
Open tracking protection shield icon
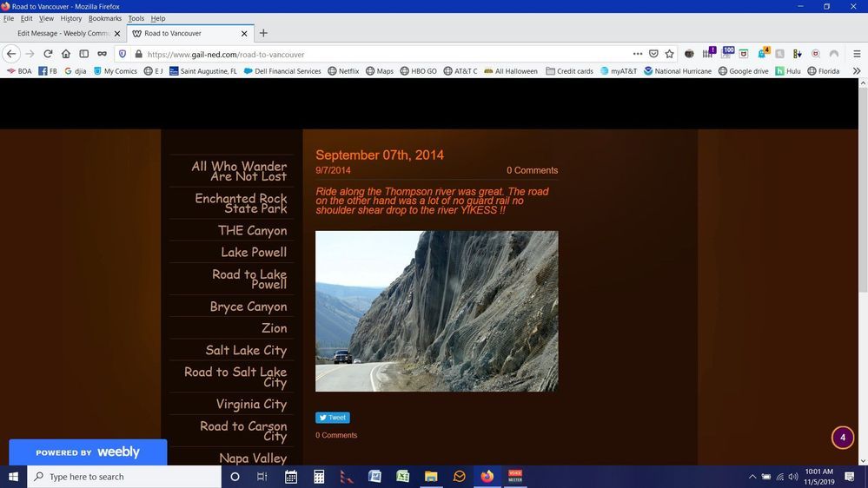(x=123, y=54)
